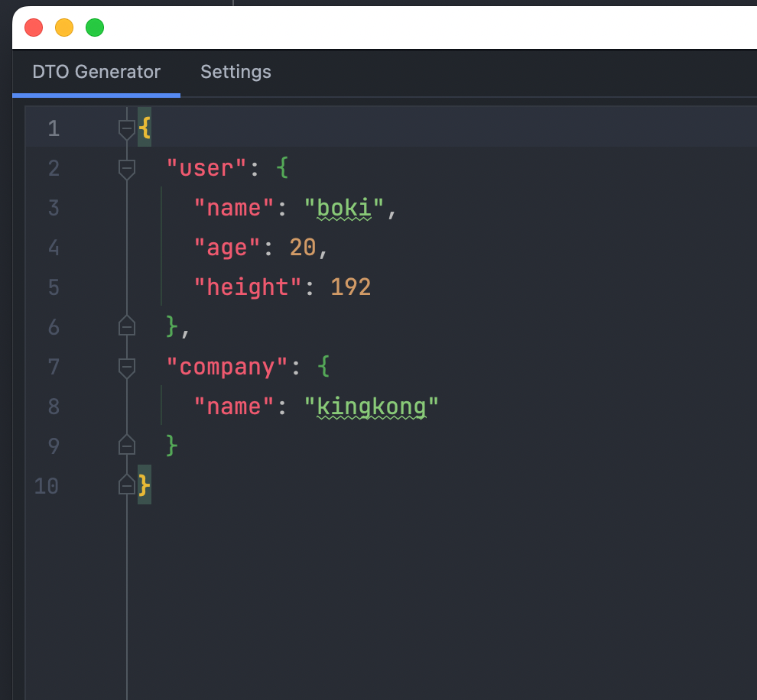Click line number 1 in the gutter
The width and height of the screenshot is (757, 700).
[54, 129]
